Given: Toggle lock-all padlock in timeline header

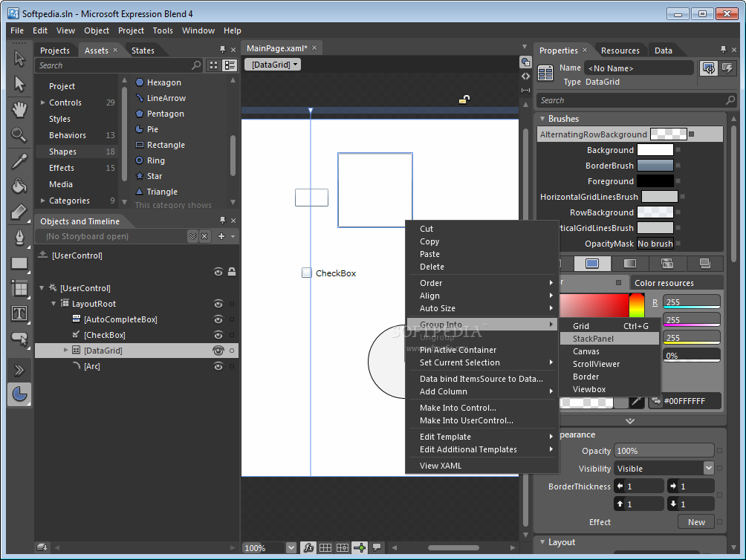Looking at the screenshot, I should coord(232,272).
